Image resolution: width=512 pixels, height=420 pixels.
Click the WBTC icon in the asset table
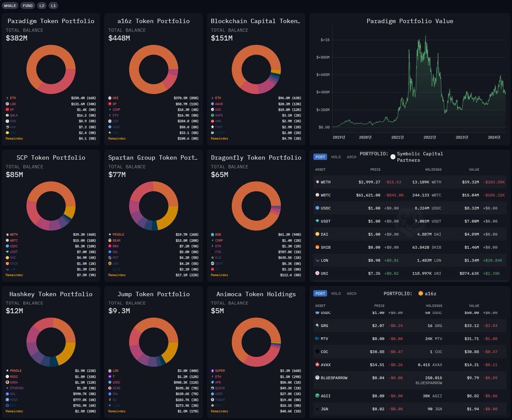(317, 195)
